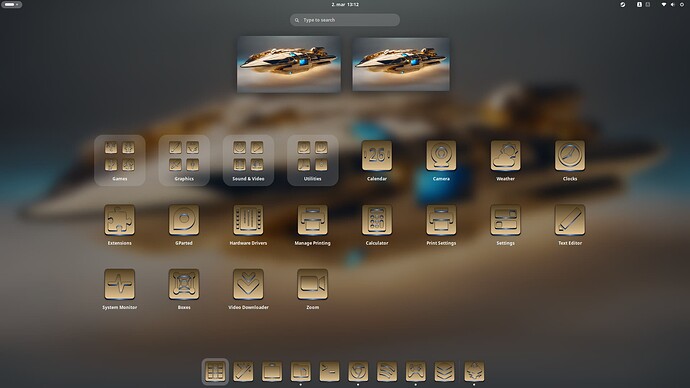This screenshot has height=388, width=690.
Task: Open Video Downloader
Action: [248, 289]
